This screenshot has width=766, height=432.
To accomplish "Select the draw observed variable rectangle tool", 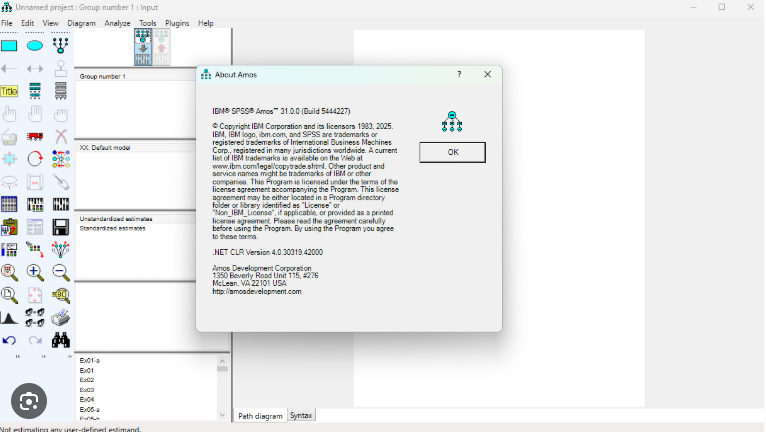I will coord(9,46).
